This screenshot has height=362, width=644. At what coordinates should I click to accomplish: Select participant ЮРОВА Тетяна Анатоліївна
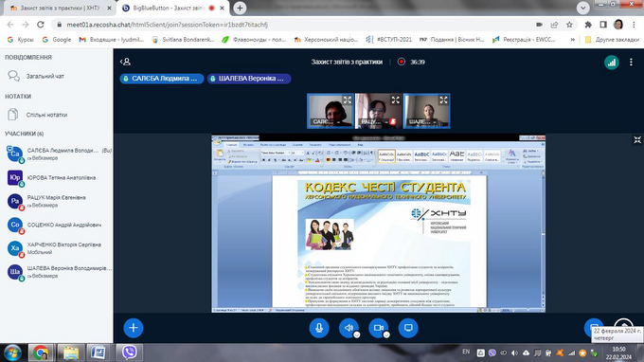pos(62,178)
